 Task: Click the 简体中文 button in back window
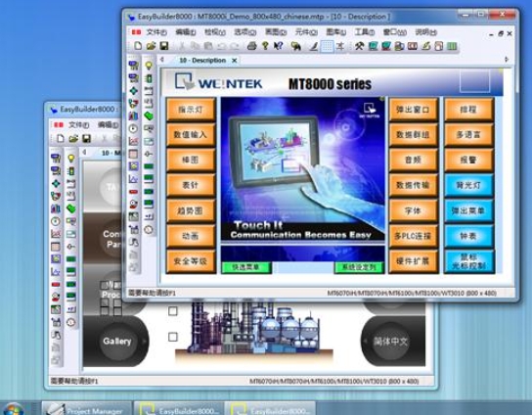(x=390, y=341)
